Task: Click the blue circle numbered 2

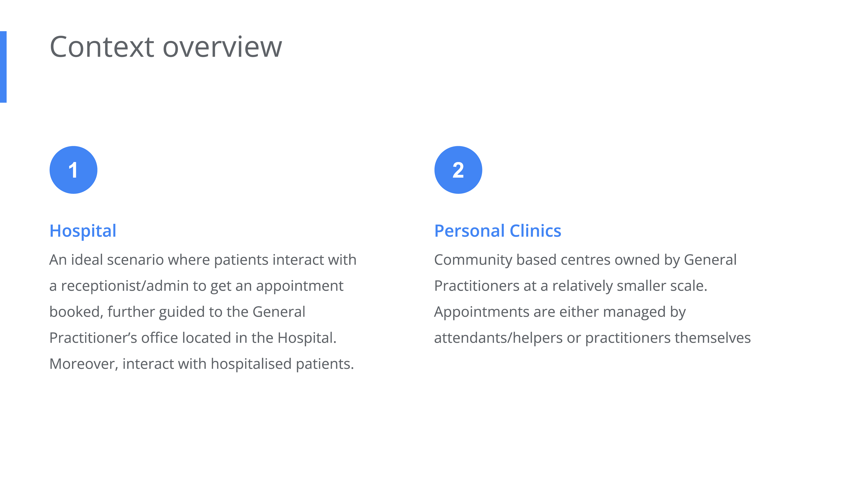Action: click(458, 170)
